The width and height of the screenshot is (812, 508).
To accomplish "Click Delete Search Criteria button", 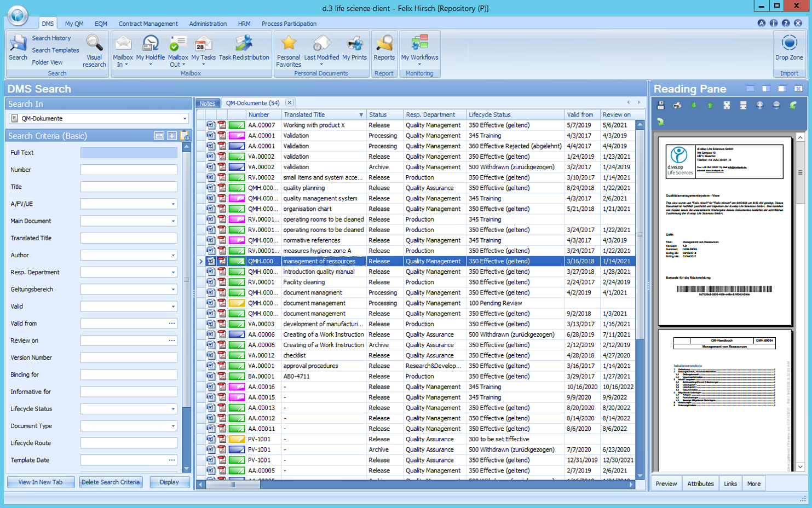I will [111, 482].
